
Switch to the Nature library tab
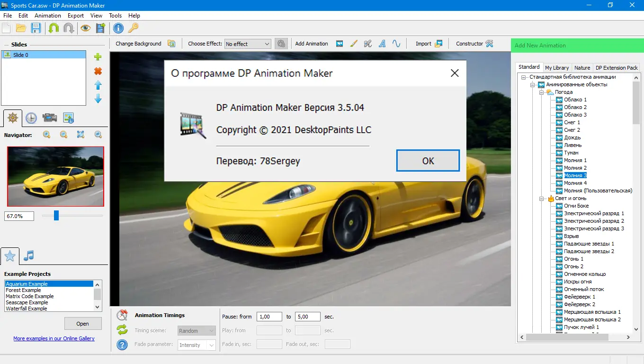[x=582, y=68]
